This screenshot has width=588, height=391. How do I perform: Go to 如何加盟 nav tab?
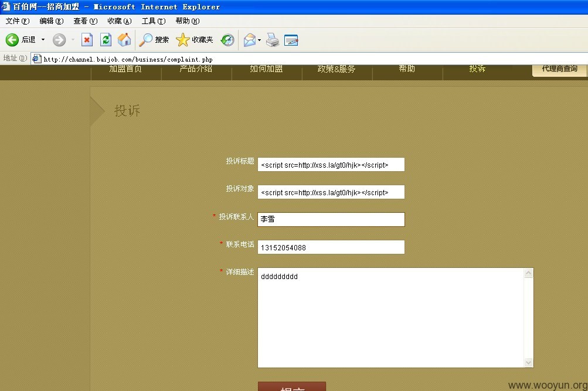[x=267, y=69]
